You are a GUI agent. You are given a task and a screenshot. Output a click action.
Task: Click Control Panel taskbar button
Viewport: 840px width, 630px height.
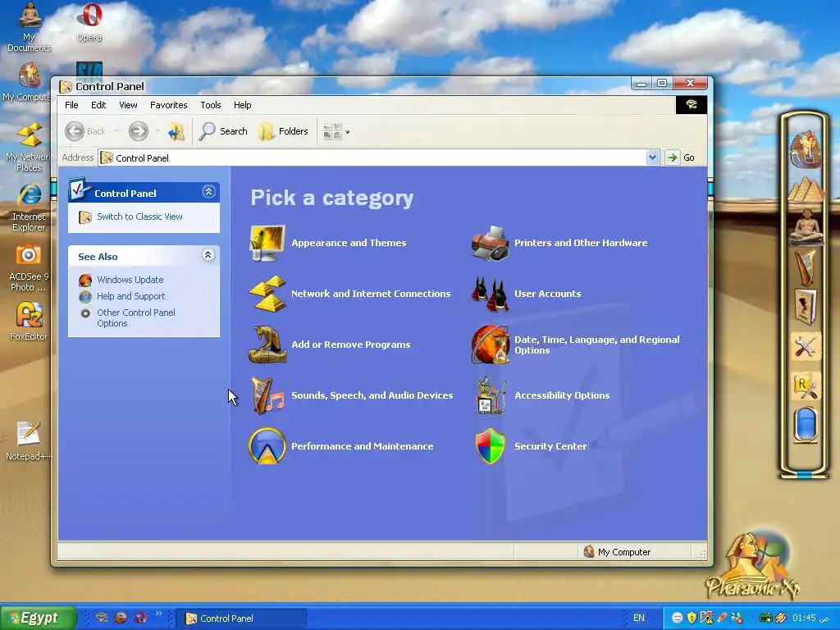coord(241,619)
